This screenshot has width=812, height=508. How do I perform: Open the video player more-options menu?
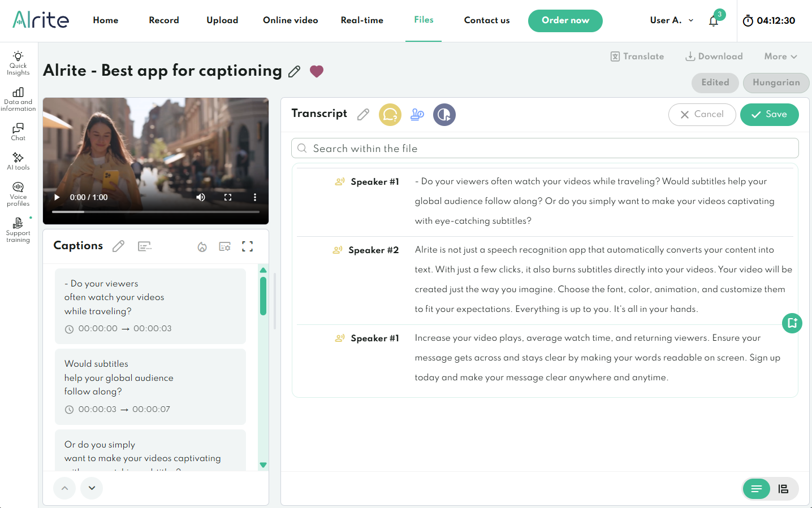(x=255, y=197)
